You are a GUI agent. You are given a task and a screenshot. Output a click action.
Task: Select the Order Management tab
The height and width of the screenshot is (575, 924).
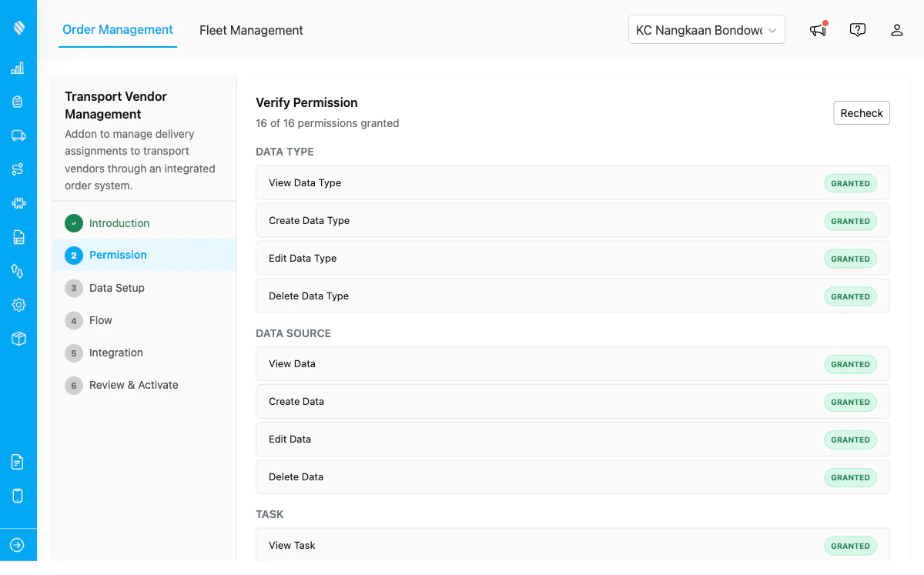click(117, 30)
